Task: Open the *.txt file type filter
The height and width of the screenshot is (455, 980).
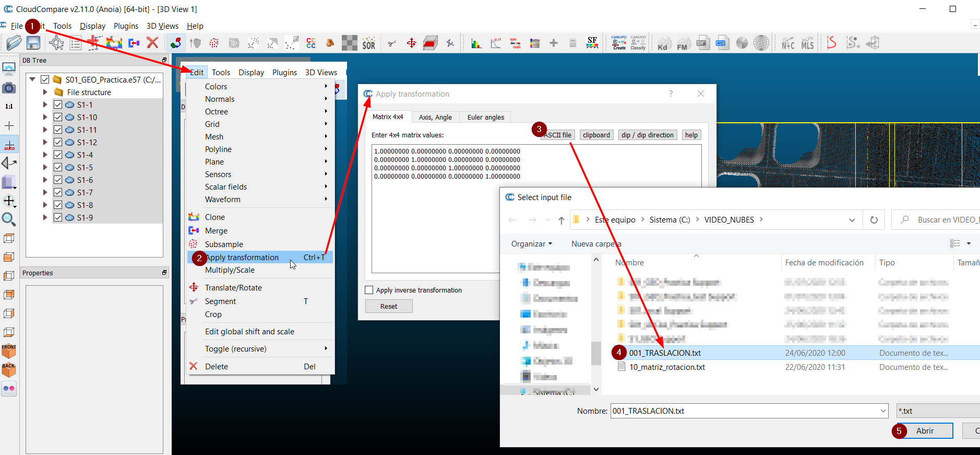Action: tap(938, 411)
